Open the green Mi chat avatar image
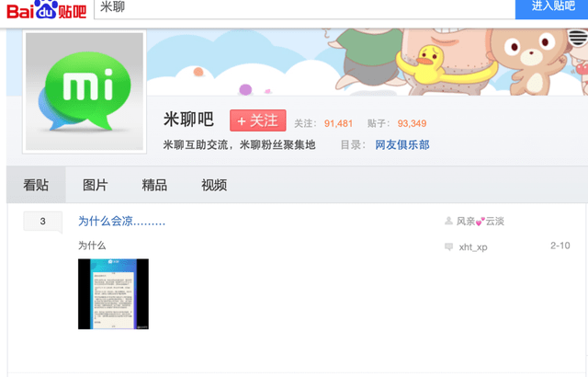 coord(85,92)
